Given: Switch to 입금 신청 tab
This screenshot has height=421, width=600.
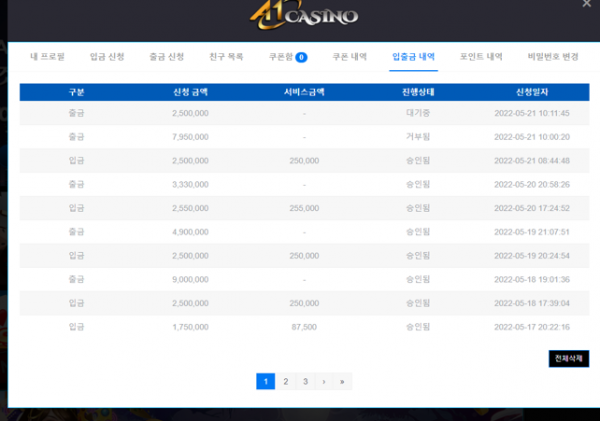Looking at the screenshot, I should pos(107,58).
